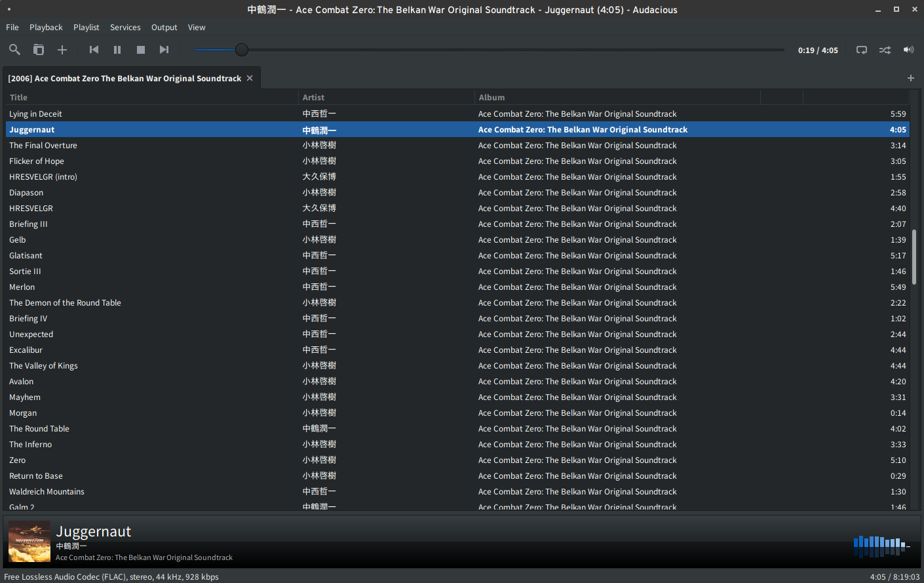The image size is (924, 583).
Task: Click the add files plus icon
Action: (x=62, y=50)
